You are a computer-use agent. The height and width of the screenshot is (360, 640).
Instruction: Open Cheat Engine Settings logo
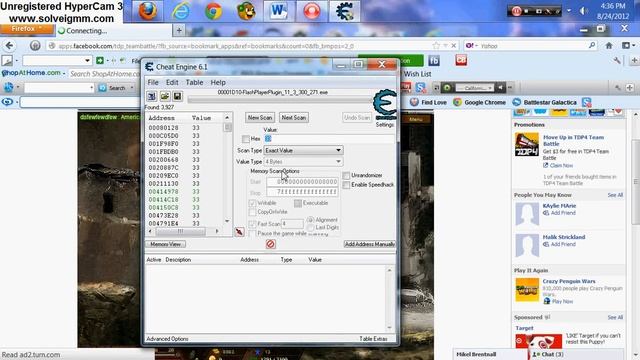coord(384,105)
